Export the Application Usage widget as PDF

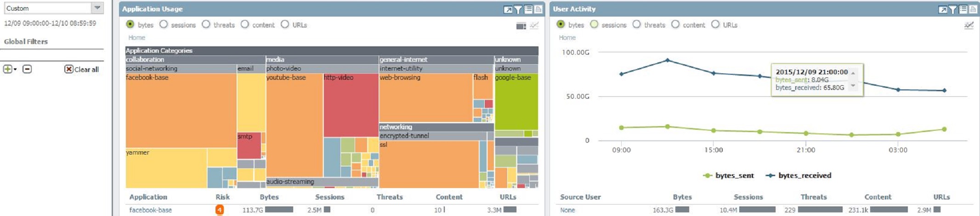[x=538, y=9]
